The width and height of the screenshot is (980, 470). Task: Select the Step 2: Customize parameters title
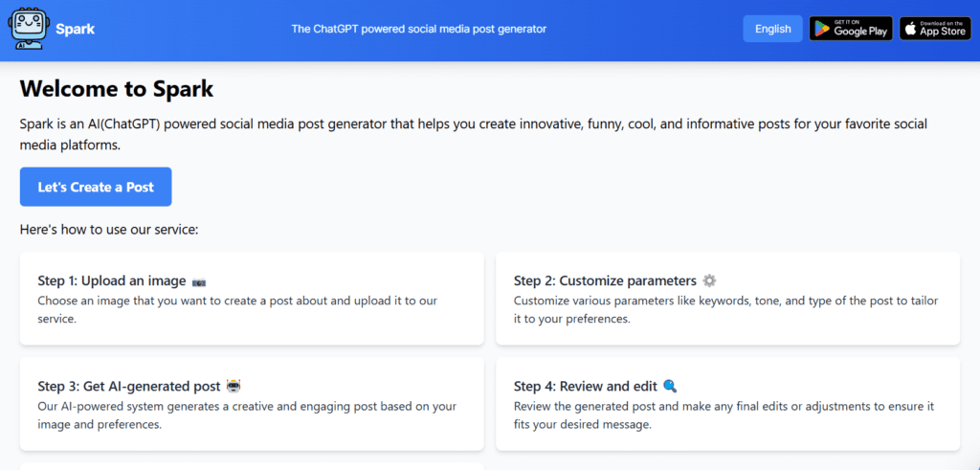pyautogui.click(x=605, y=280)
